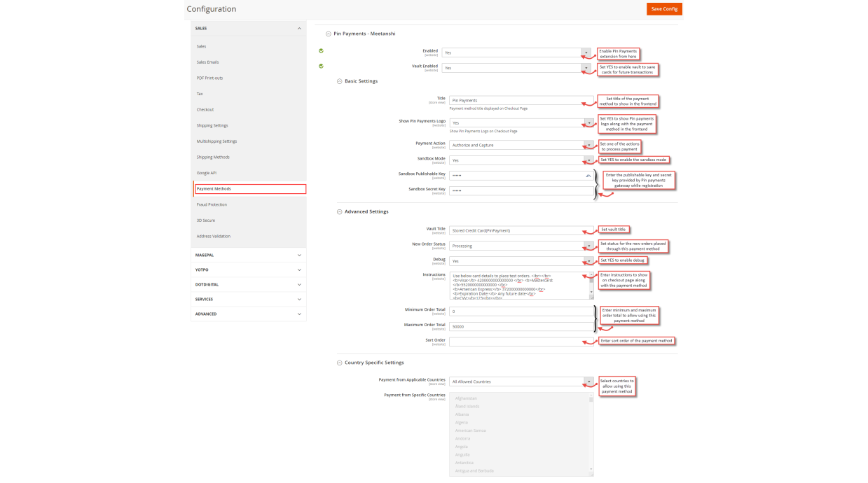Click the empty Sort Order field
The width and height of the screenshot is (868, 483).
(x=521, y=342)
